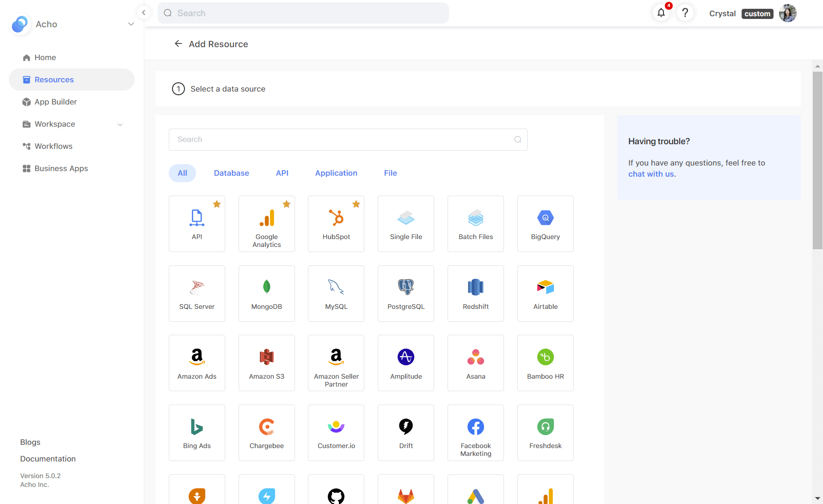
Task: Select the GitLab connector card
Action: [x=406, y=489]
